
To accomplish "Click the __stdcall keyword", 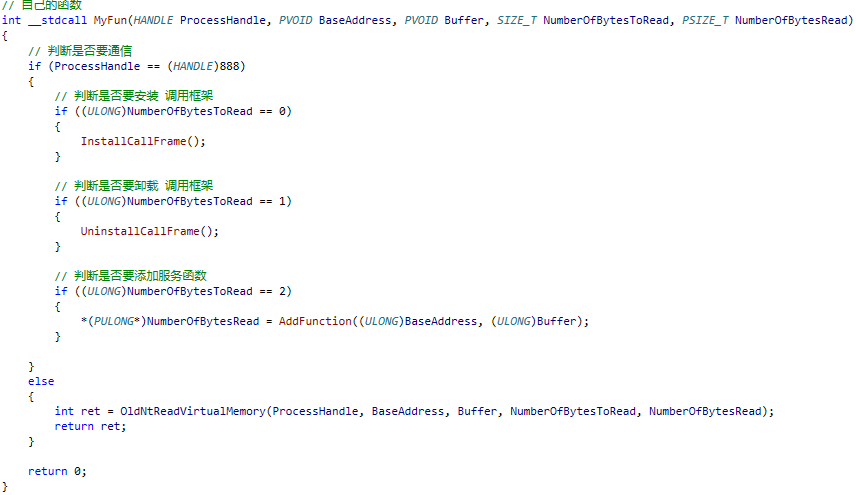I will 57,20.
